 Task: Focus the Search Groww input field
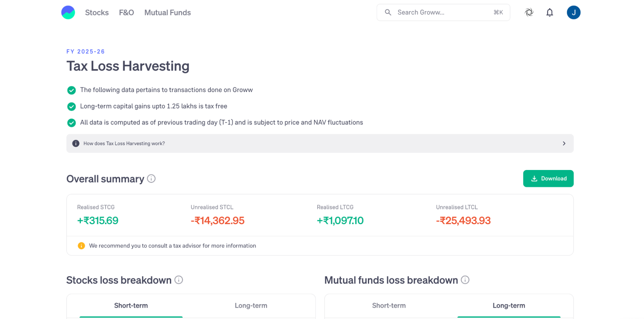coord(441,13)
